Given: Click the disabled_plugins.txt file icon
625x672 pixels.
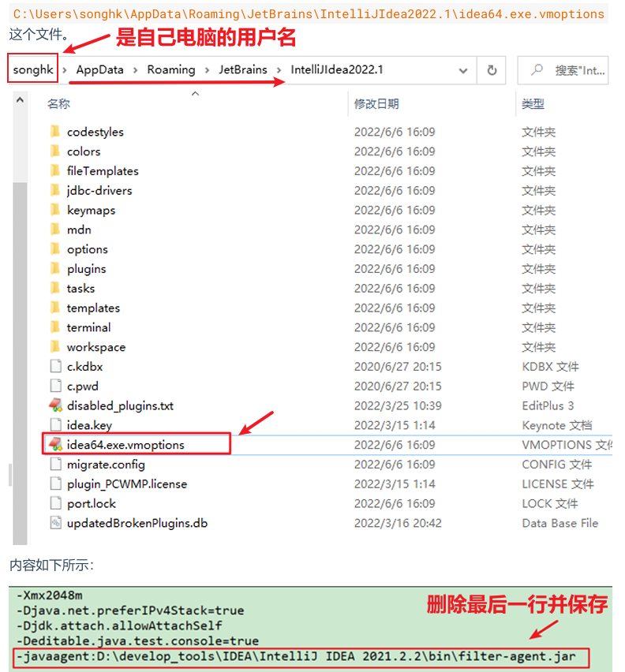Looking at the screenshot, I should coord(55,405).
